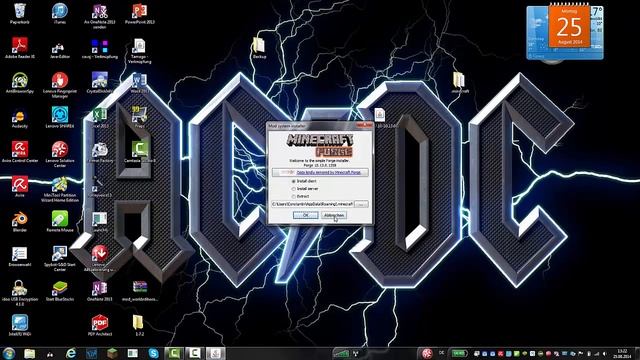Select the Lenovo SHAREit desktop icon

(x=60, y=118)
